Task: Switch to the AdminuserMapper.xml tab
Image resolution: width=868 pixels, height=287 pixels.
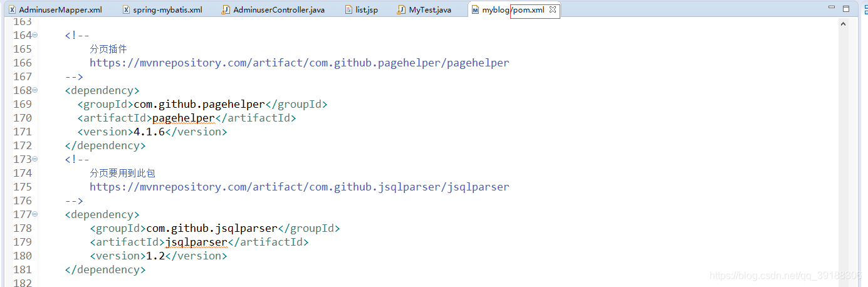Action: (x=55, y=10)
